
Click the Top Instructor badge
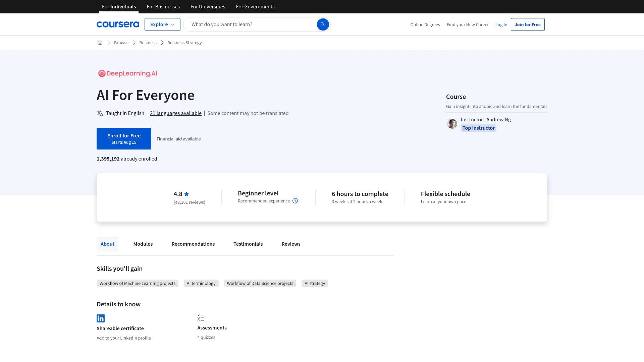coord(479,128)
